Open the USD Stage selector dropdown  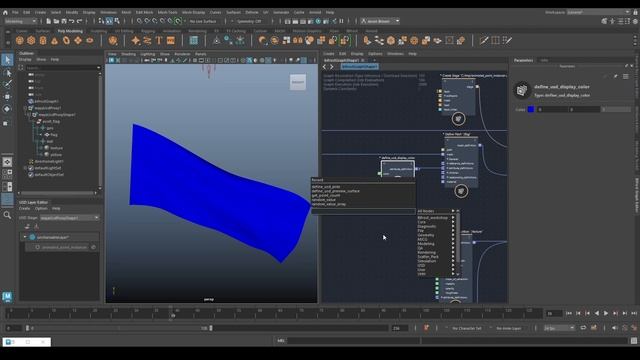pos(70,218)
